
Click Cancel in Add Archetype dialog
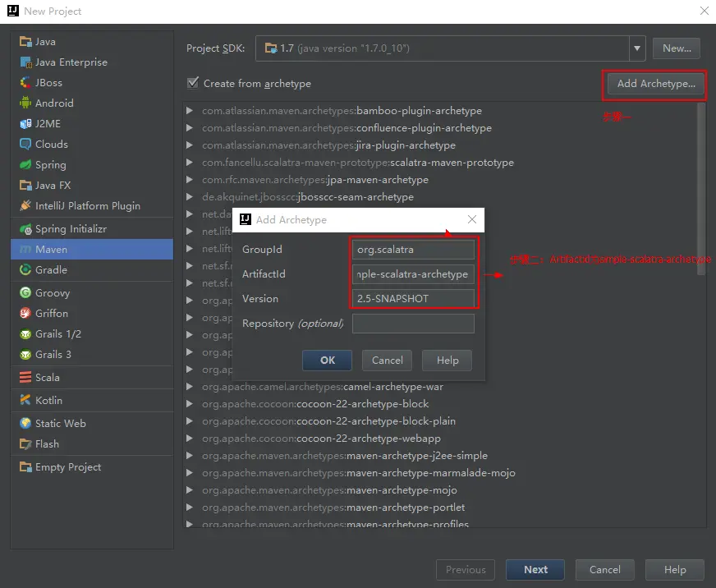pyautogui.click(x=388, y=360)
